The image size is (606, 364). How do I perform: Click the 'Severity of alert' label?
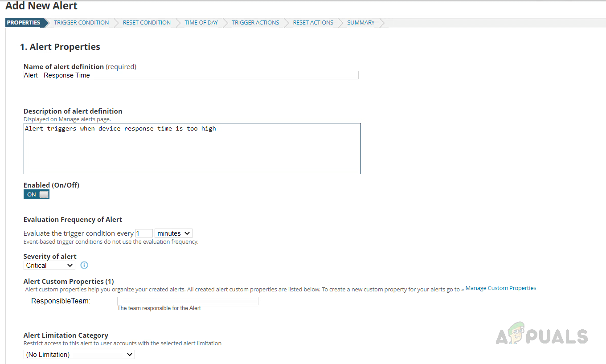[x=50, y=256]
